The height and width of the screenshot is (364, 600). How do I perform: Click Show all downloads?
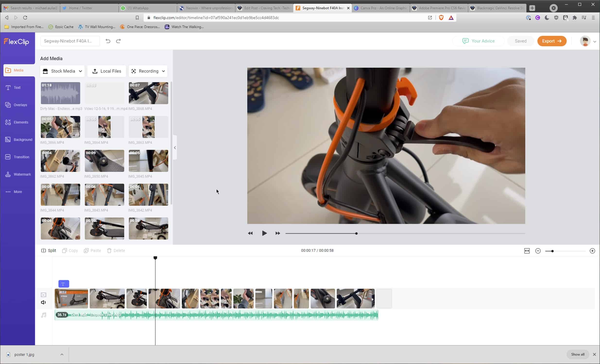578,355
